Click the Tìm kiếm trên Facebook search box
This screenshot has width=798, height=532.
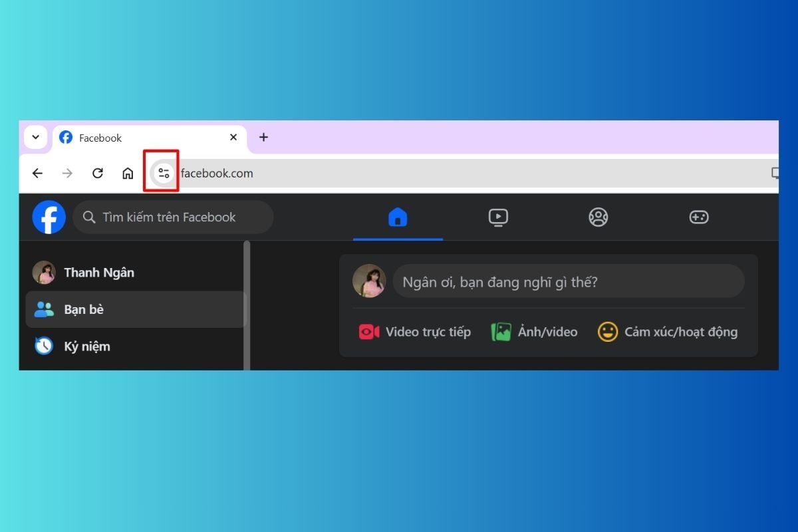[173, 217]
